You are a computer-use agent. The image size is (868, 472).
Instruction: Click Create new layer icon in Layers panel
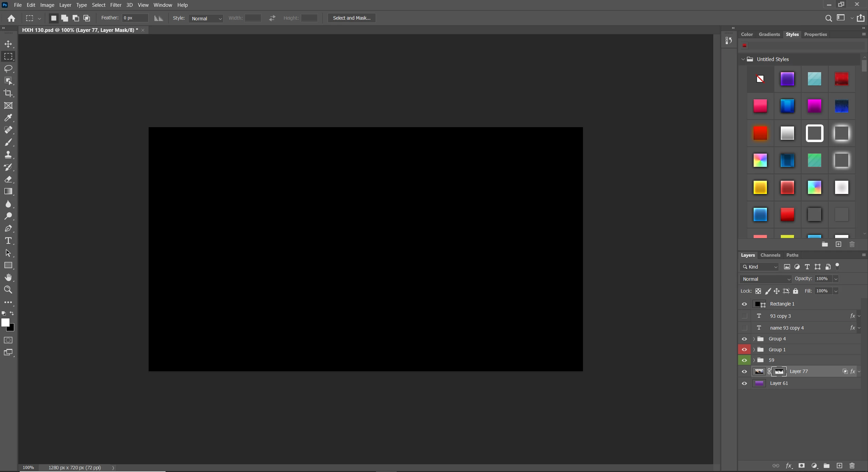[839, 466]
